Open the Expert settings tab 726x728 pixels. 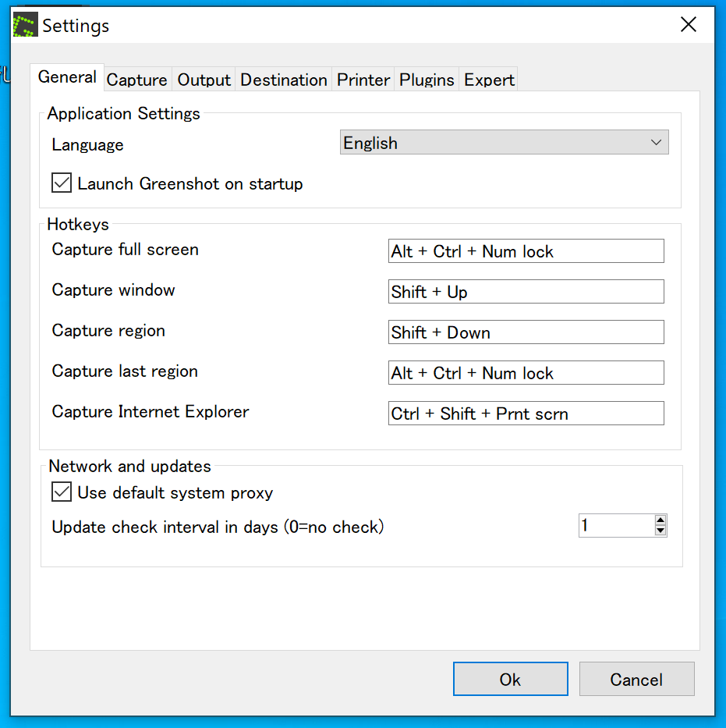tap(489, 80)
